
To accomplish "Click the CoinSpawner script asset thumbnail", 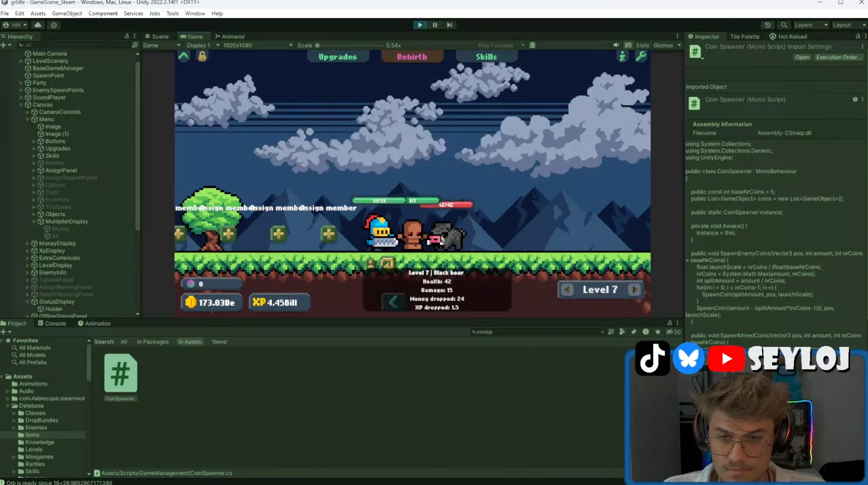I will point(120,373).
